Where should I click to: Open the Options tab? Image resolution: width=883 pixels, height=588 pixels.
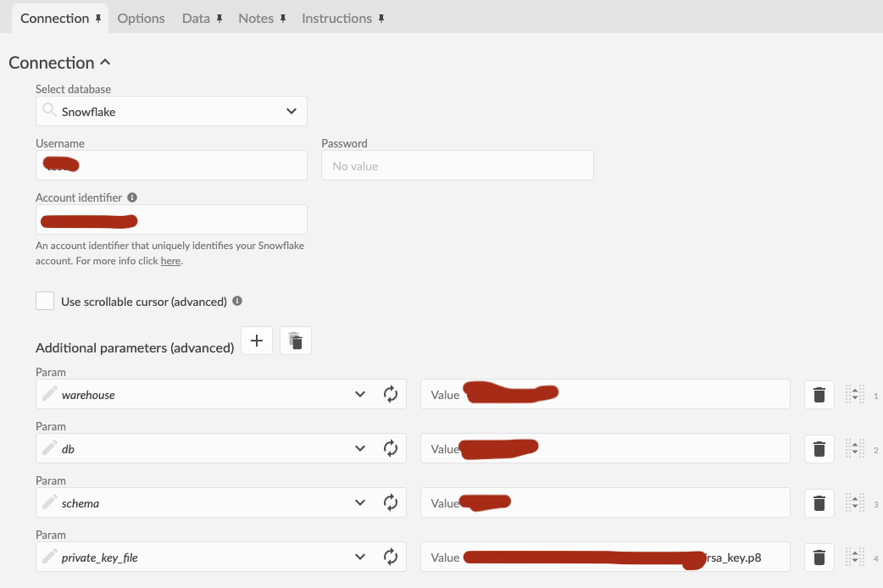[141, 19]
